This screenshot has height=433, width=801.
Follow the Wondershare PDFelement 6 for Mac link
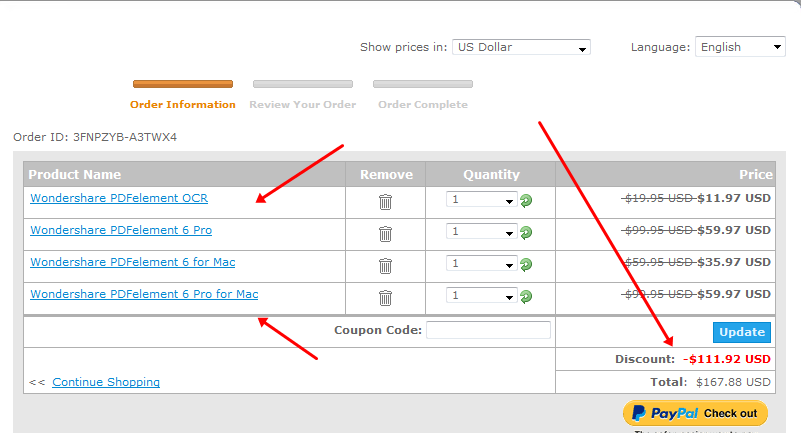point(133,262)
